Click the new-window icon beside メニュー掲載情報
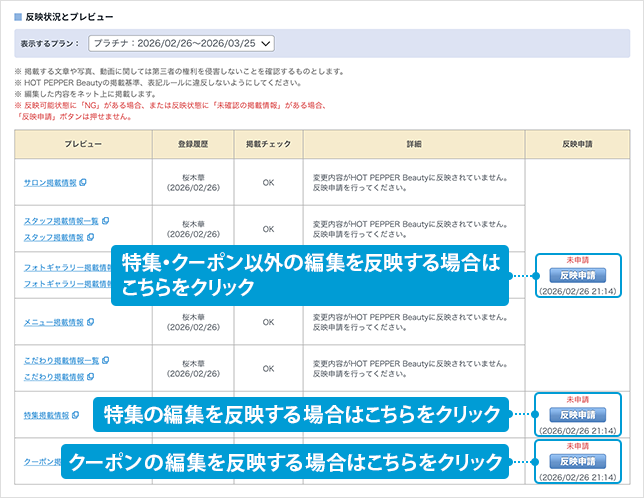This screenshot has height=498, width=644. pyautogui.click(x=89, y=322)
